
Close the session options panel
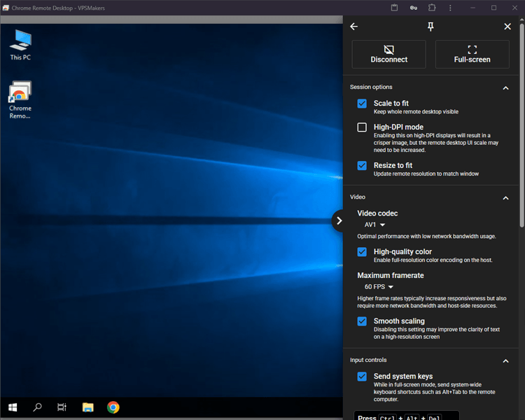point(507,27)
